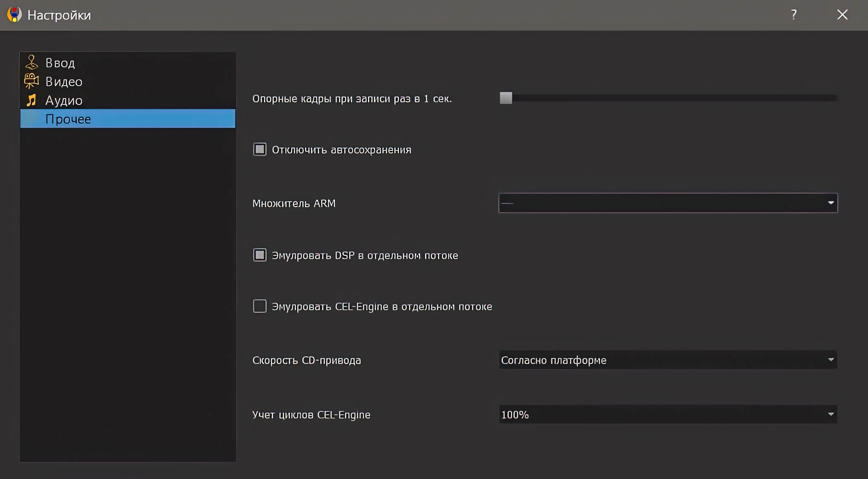This screenshot has width=868, height=479.
Task: Click the joystick icon beside Ввод
Action: coord(32,62)
